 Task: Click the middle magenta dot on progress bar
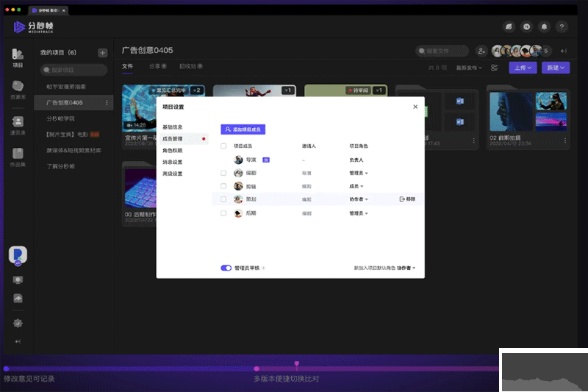257,368
